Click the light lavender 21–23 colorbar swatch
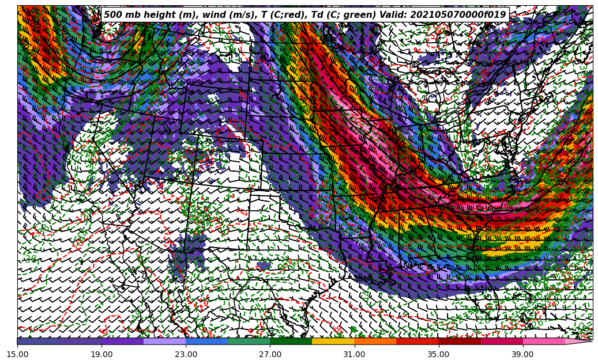The height and width of the screenshot is (364, 598). click(164, 341)
